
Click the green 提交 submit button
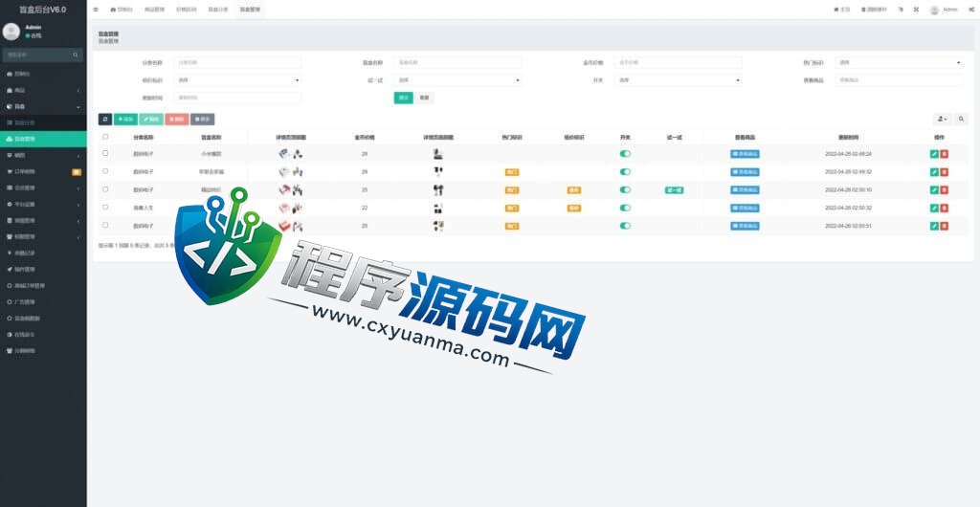403,98
